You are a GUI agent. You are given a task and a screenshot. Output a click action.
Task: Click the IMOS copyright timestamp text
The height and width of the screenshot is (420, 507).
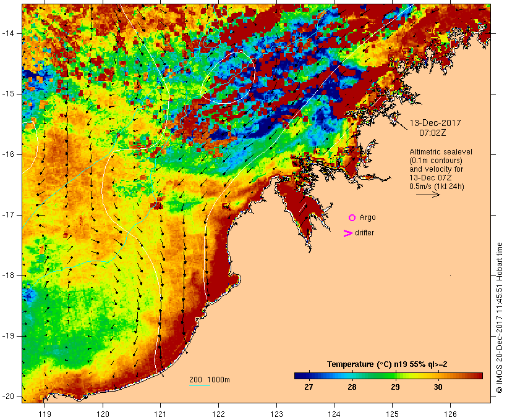pos(500,318)
